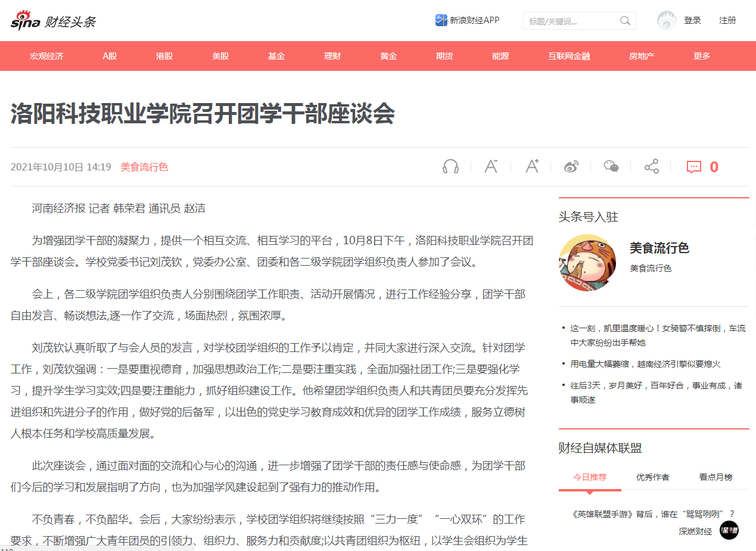Screen dimensions: 756x551
Task: Open the 用电量大幅萎缩 article link
Action: tap(645, 364)
